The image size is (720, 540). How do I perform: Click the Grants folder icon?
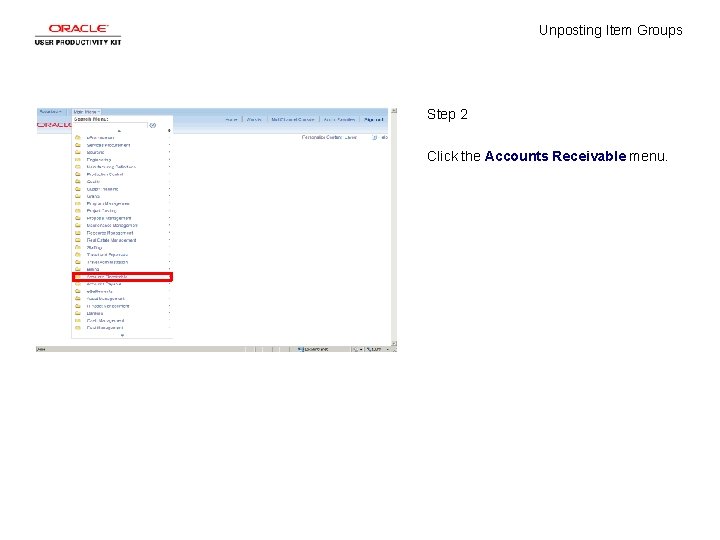[x=78, y=196]
